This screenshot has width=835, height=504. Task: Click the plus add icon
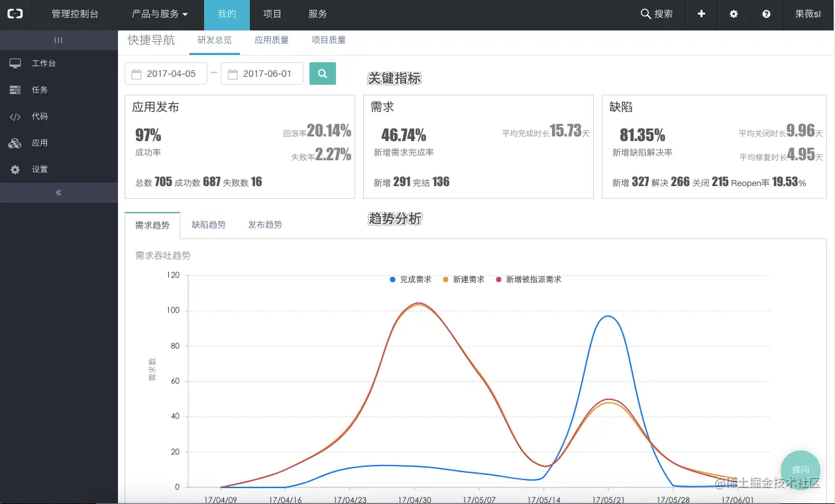(701, 14)
